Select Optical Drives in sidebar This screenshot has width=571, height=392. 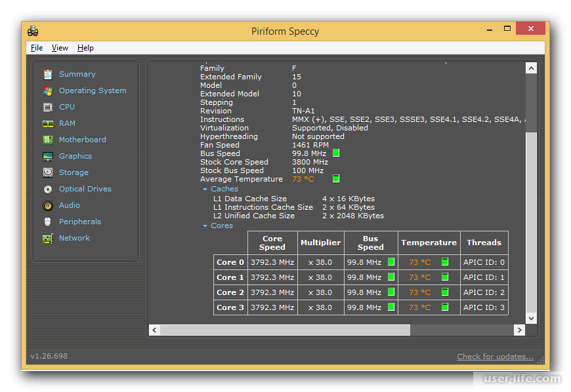(85, 189)
